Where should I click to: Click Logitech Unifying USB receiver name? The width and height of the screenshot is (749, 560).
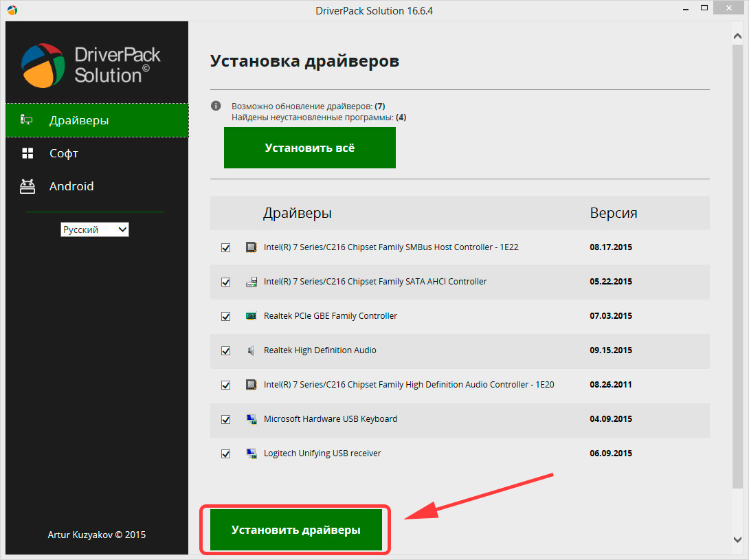(322, 453)
